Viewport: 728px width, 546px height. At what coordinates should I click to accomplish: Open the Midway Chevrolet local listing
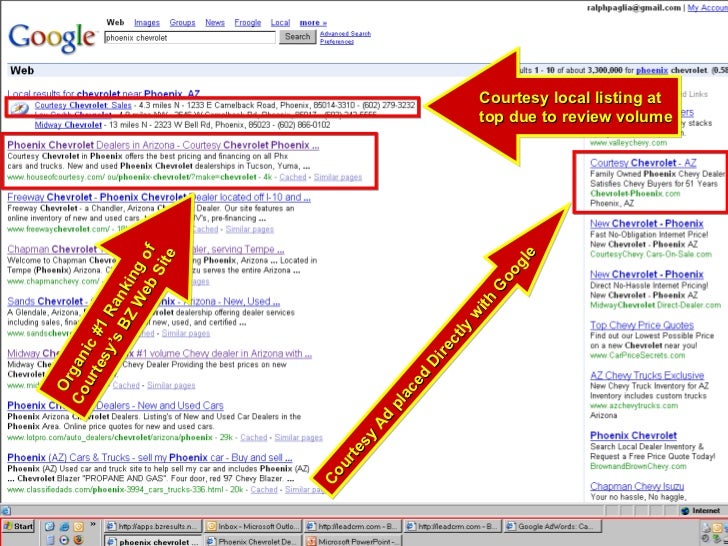tap(68, 125)
